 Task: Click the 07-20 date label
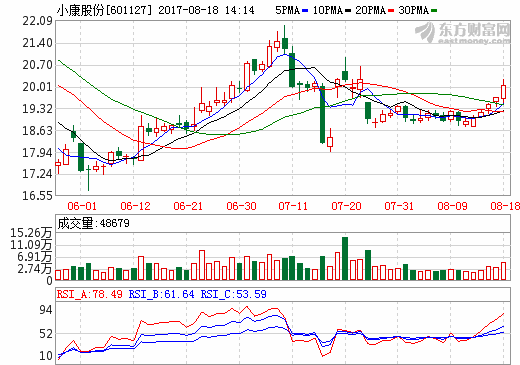pyautogui.click(x=346, y=206)
